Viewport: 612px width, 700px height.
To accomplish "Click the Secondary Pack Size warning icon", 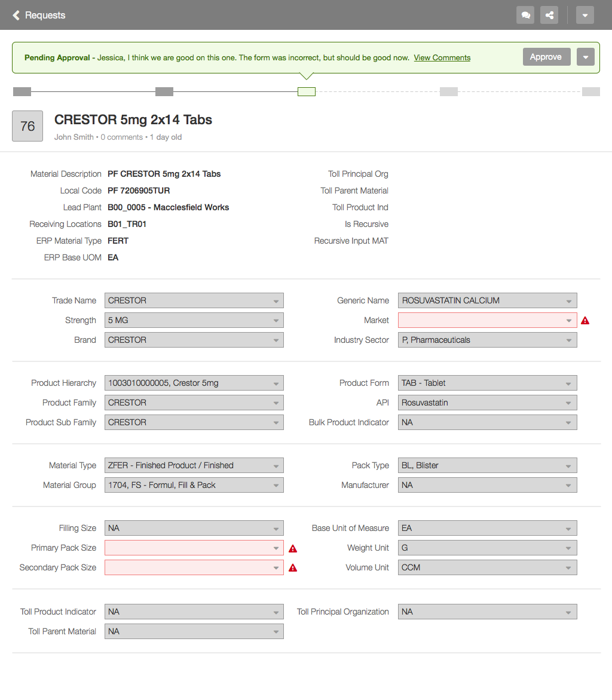I will [x=293, y=568].
